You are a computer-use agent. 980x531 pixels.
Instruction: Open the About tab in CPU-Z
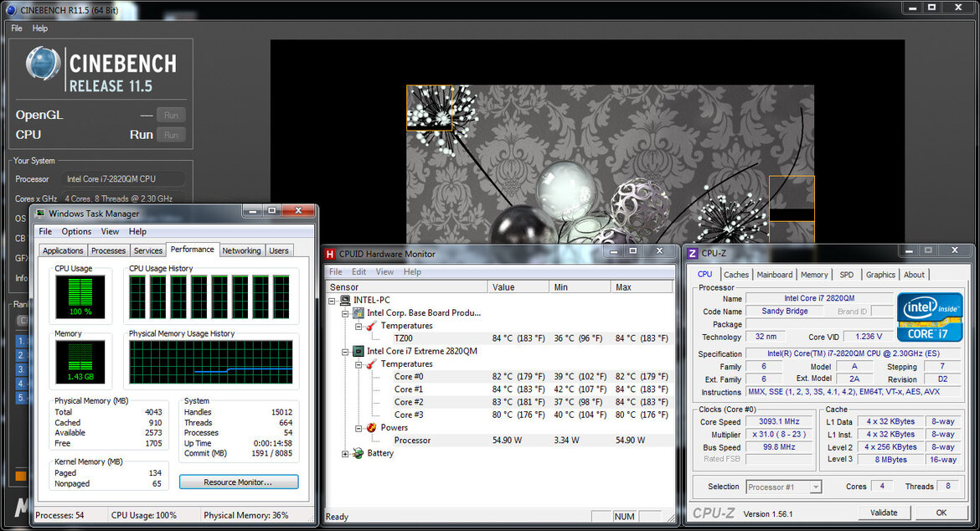(914, 274)
